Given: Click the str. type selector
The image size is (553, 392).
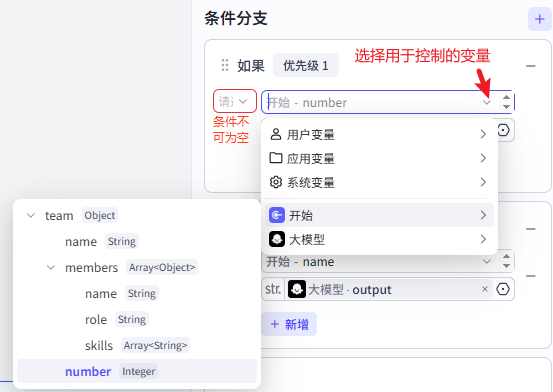Looking at the screenshot, I should 273,289.
